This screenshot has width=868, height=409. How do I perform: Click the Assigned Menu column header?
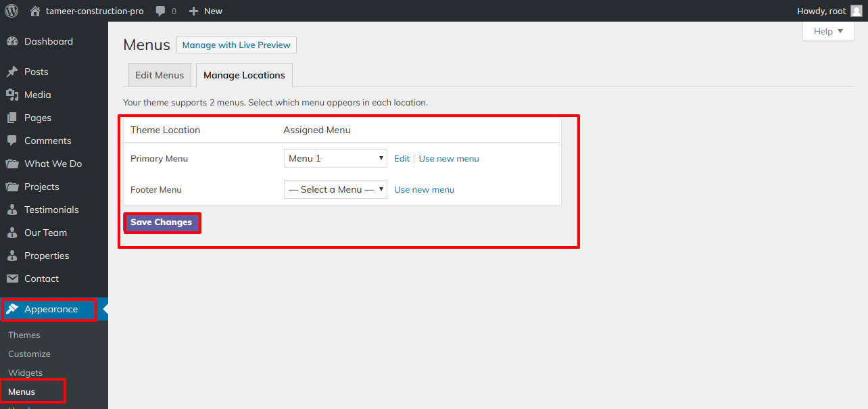click(x=317, y=130)
